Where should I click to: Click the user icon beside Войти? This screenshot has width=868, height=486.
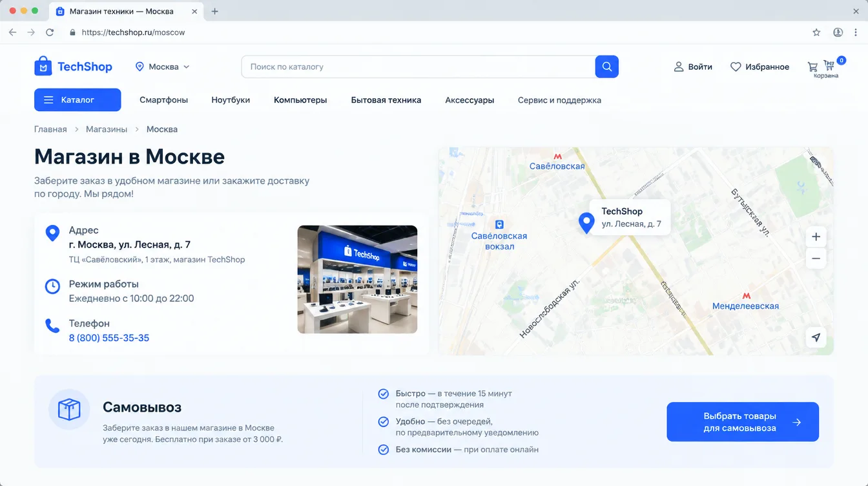(679, 67)
